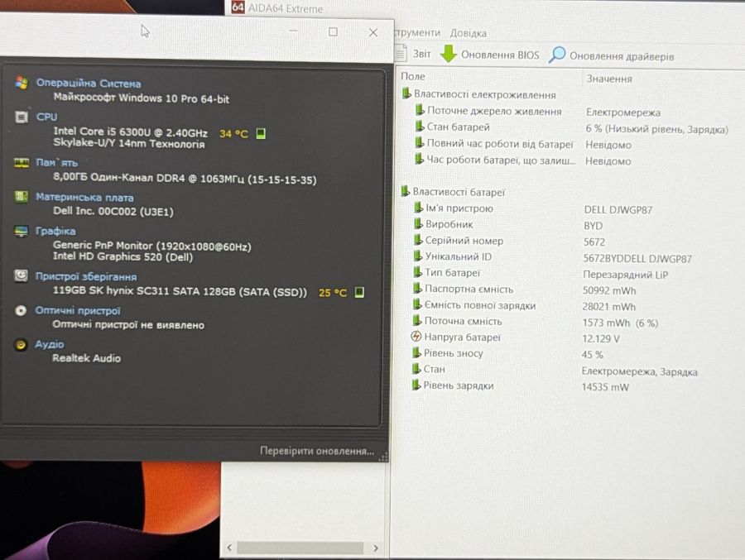Open the CPU section link
This screenshot has height=560, width=745.
pyautogui.click(x=46, y=117)
